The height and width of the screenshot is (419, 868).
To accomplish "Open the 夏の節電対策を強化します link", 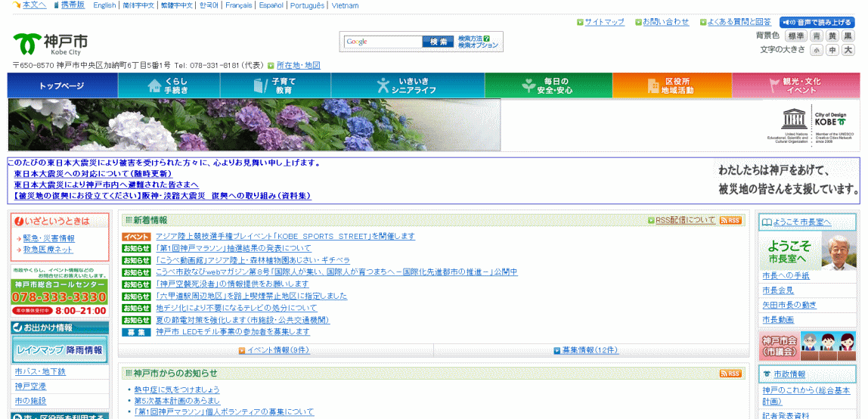I will [243, 320].
